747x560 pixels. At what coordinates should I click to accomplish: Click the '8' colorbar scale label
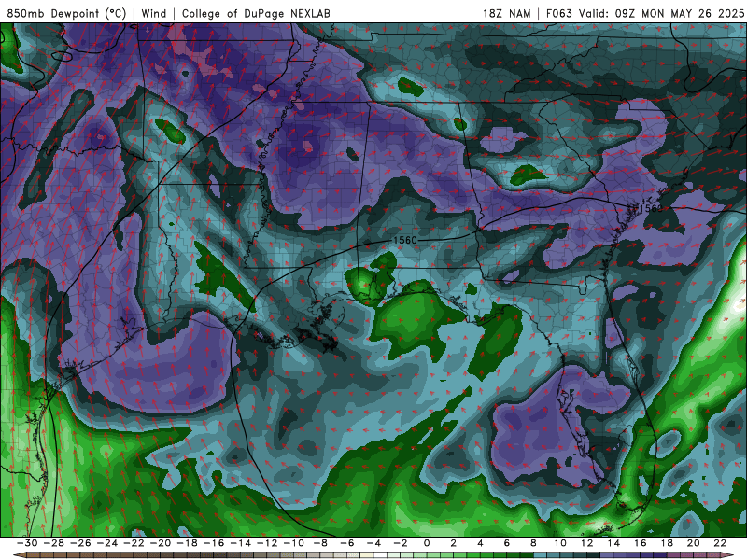[x=533, y=543]
